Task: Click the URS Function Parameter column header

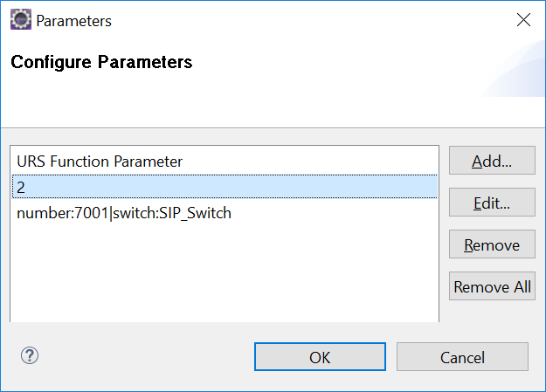Action: click(x=100, y=162)
